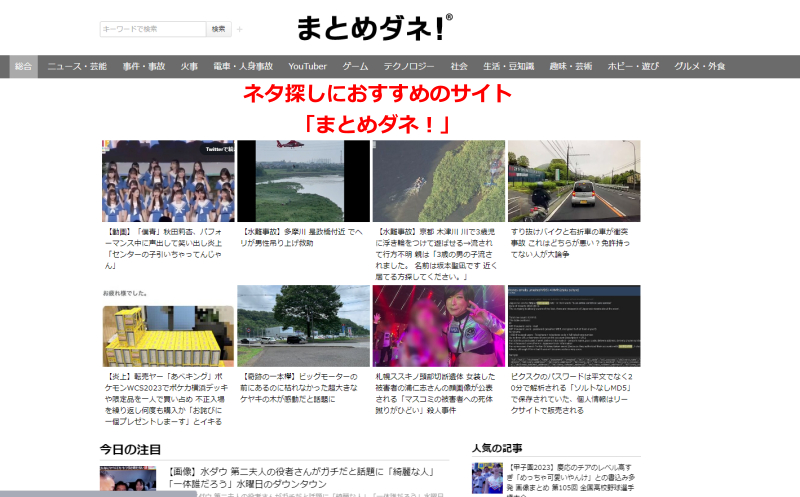Open the motorcycle and car road thumbnail
The width and height of the screenshot is (800, 497).
(574, 181)
